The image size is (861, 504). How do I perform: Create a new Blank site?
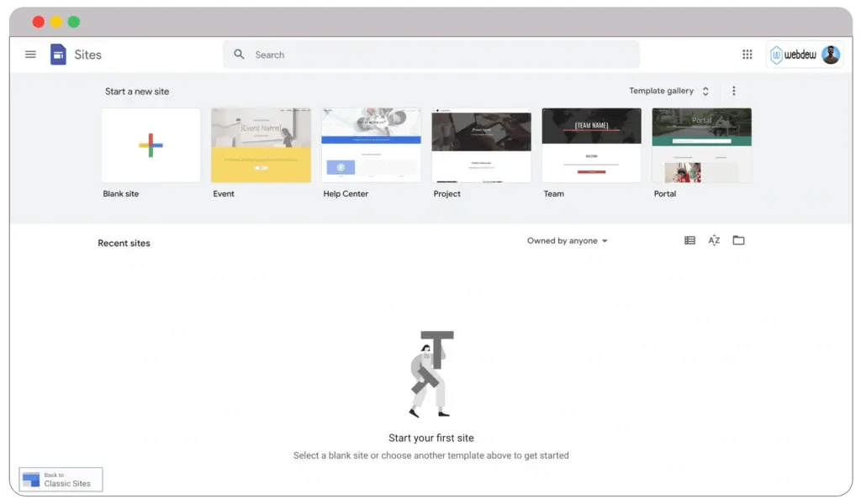(151, 145)
